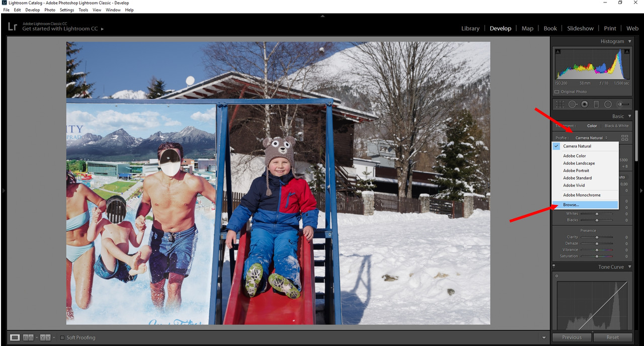This screenshot has height=346, width=644.
Task: Click the Previous button
Action: point(572,337)
